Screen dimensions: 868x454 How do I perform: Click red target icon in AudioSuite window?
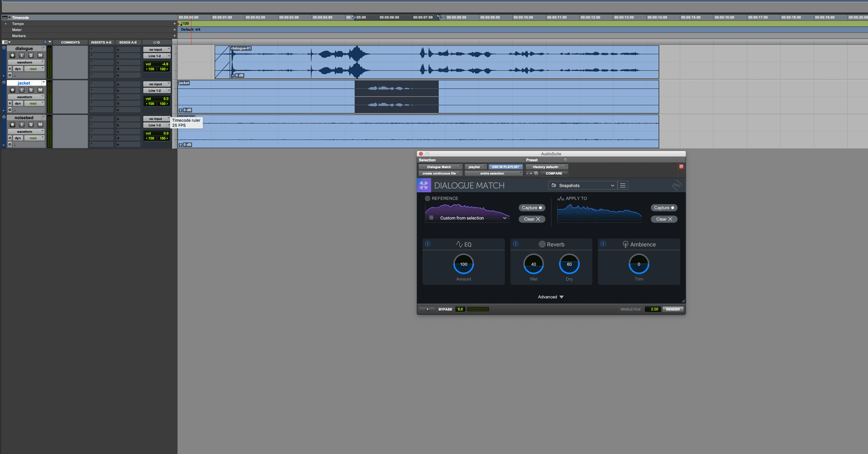[x=681, y=167]
